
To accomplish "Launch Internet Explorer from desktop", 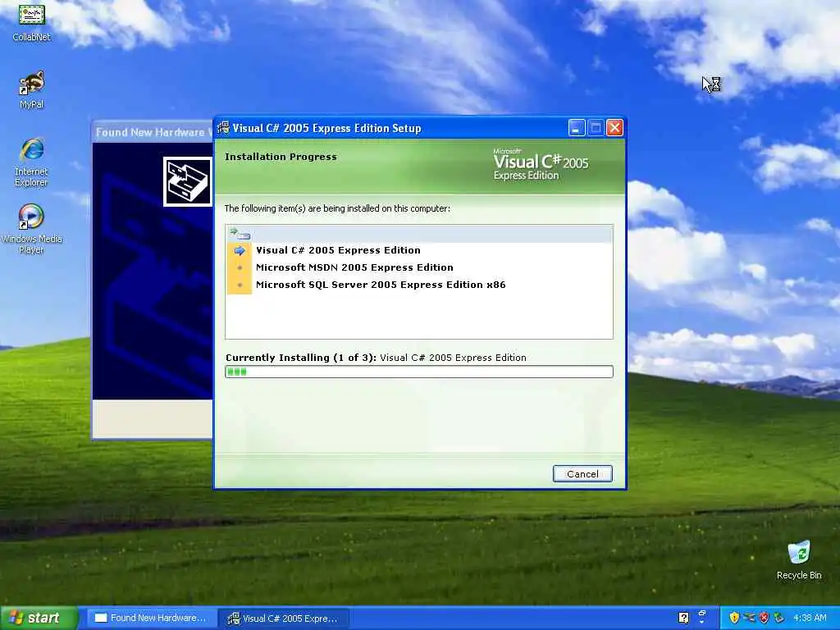I will click(x=31, y=162).
